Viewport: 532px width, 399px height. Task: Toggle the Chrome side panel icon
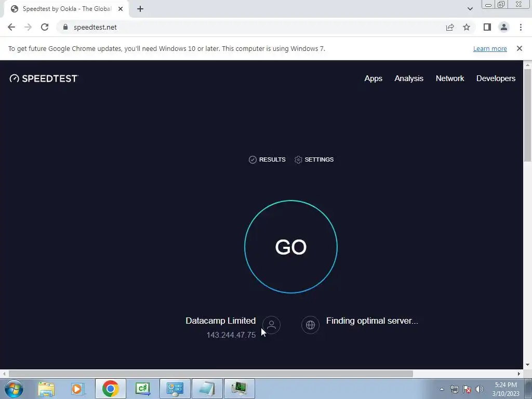click(487, 27)
